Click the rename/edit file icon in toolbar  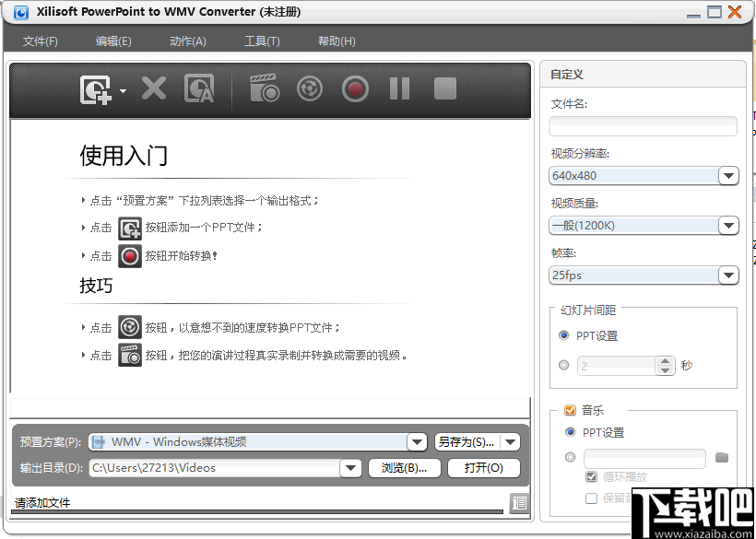point(203,88)
